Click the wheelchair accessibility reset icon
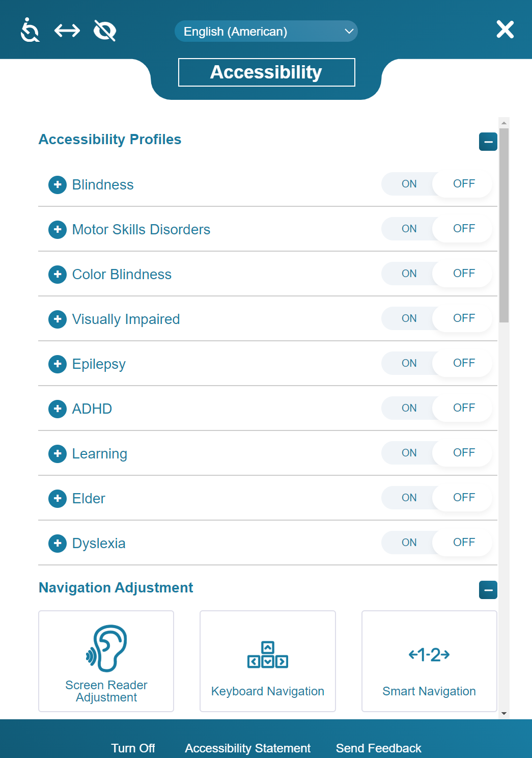 click(30, 31)
